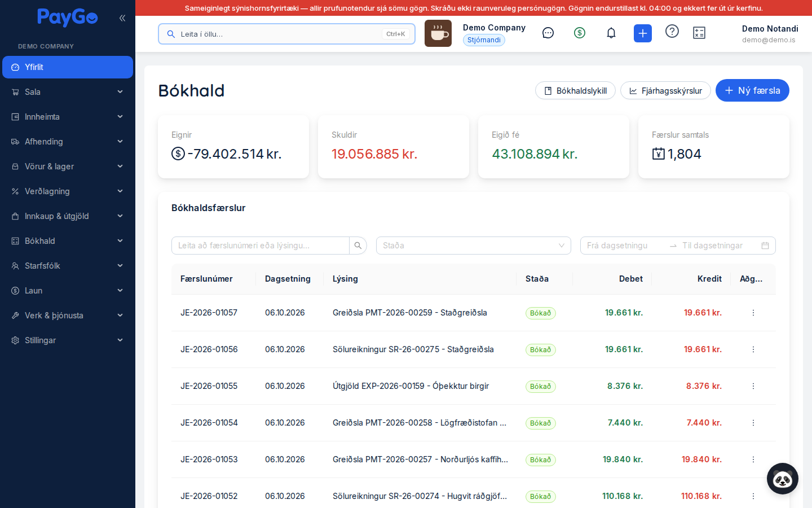Expand Innkaup & útgjöld section

[68, 216]
